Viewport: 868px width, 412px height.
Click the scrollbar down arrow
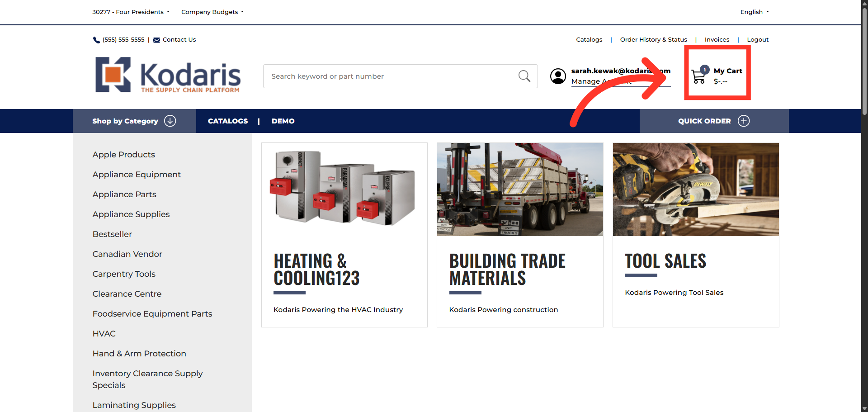coord(864,408)
